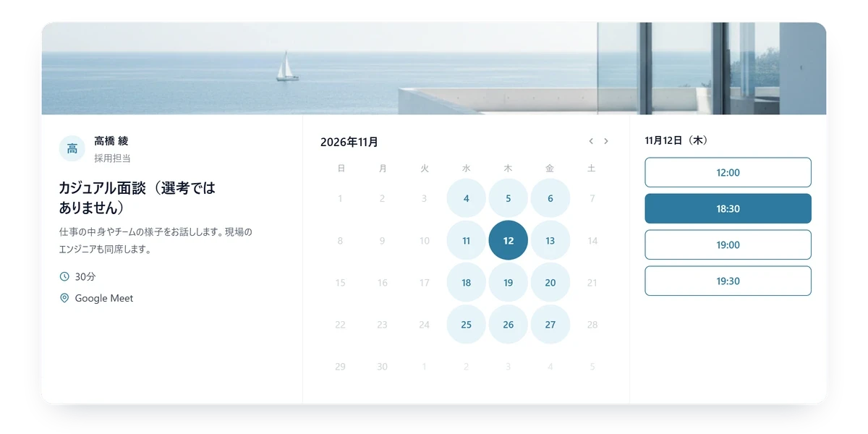Pick date 19 in the calendar
This screenshot has height=434, width=868.
509,282
